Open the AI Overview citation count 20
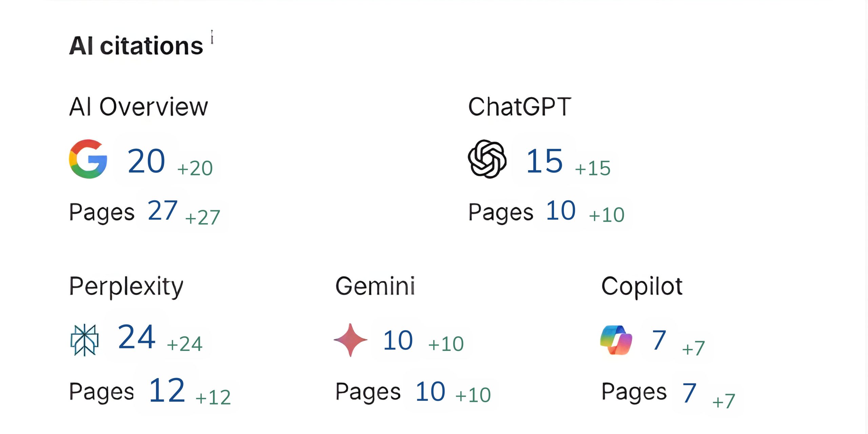The height and width of the screenshot is (434, 868). (146, 161)
